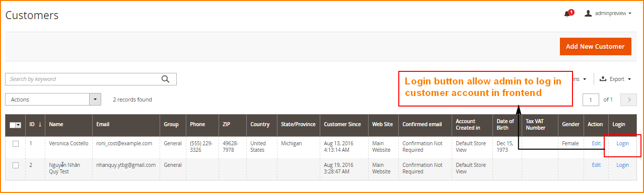This screenshot has height=193, width=644.
Task: Sort by the ID column header
Action: pyautogui.click(x=35, y=125)
